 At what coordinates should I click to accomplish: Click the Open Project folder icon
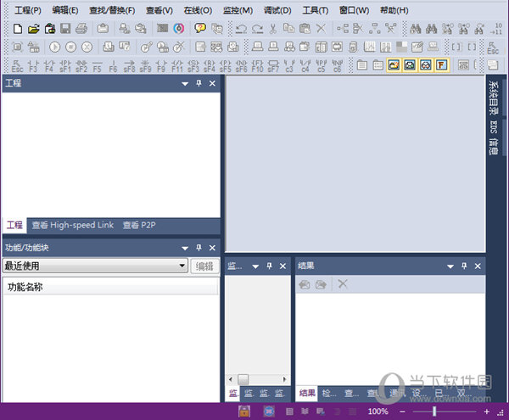click(x=34, y=29)
